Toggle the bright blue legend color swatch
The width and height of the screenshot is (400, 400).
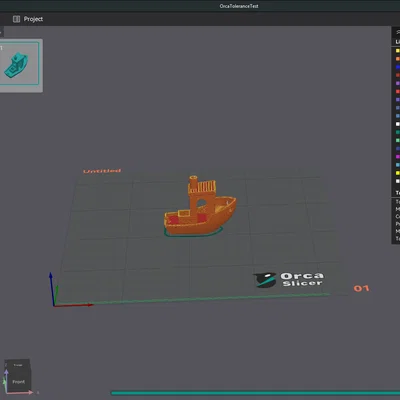[398, 67]
